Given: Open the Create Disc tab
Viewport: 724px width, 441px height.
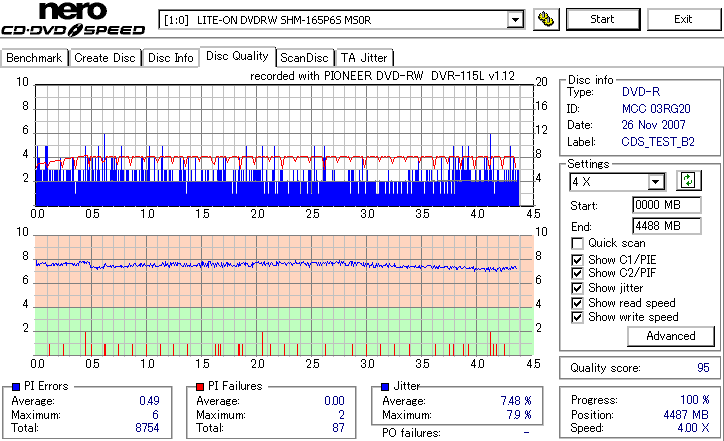Looking at the screenshot, I should (x=105, y=58).
